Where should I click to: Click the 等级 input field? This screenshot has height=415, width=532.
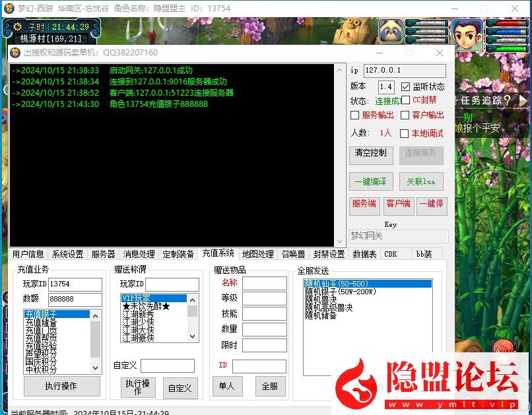coord(264,298)
